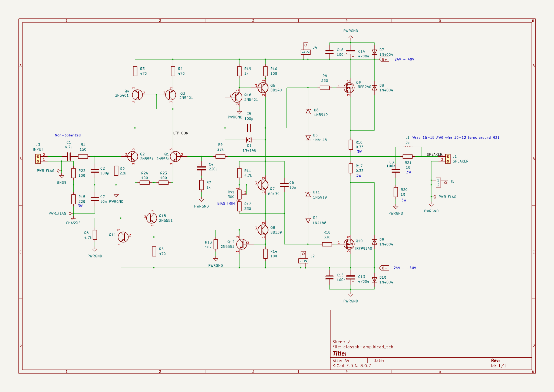The width and height of the screenshot is (554, 392).
Task: Select the Q15 2N5551 transistor symbol
Action: click(x=151, y=218)
